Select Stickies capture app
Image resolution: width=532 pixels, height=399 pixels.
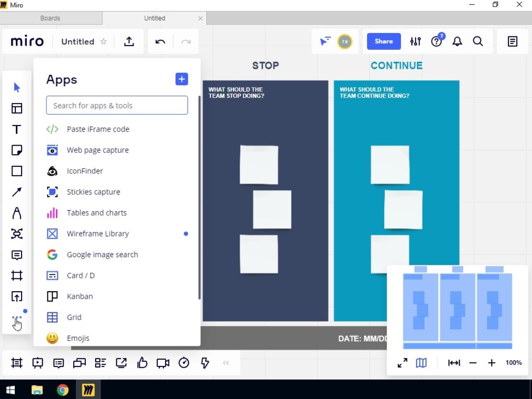(117, 192)
